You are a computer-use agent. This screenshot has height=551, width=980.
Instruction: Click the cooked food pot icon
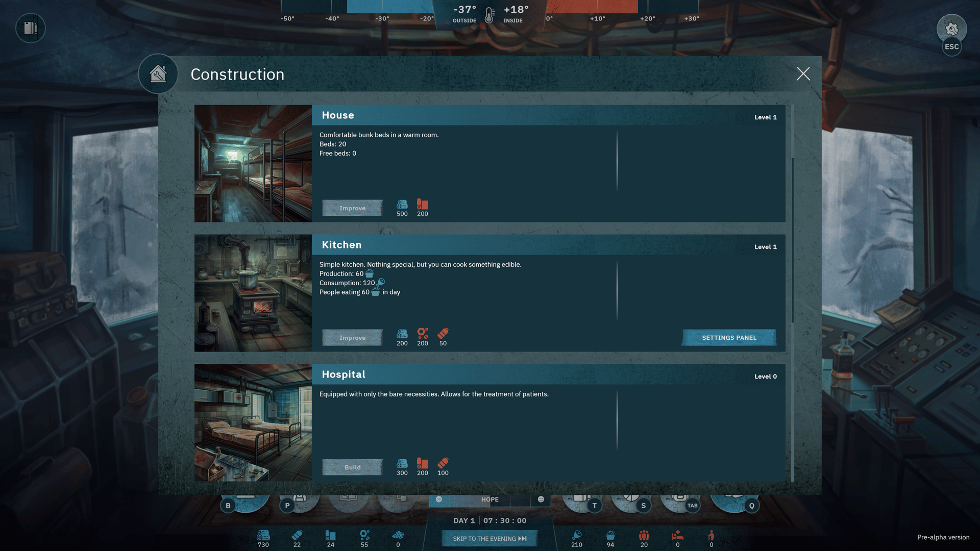(x=610, y=535)
